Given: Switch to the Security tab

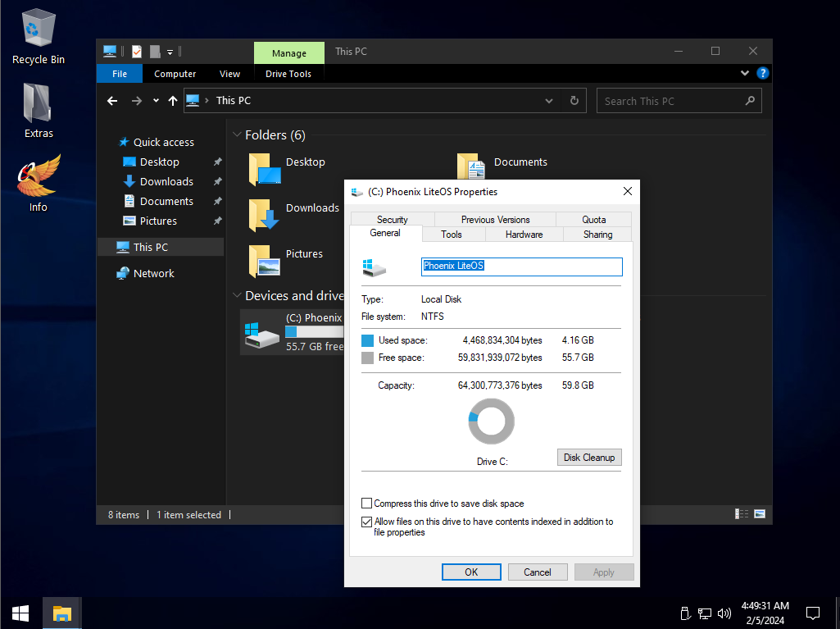Looking at the screenshot, I should coord(392,219).
